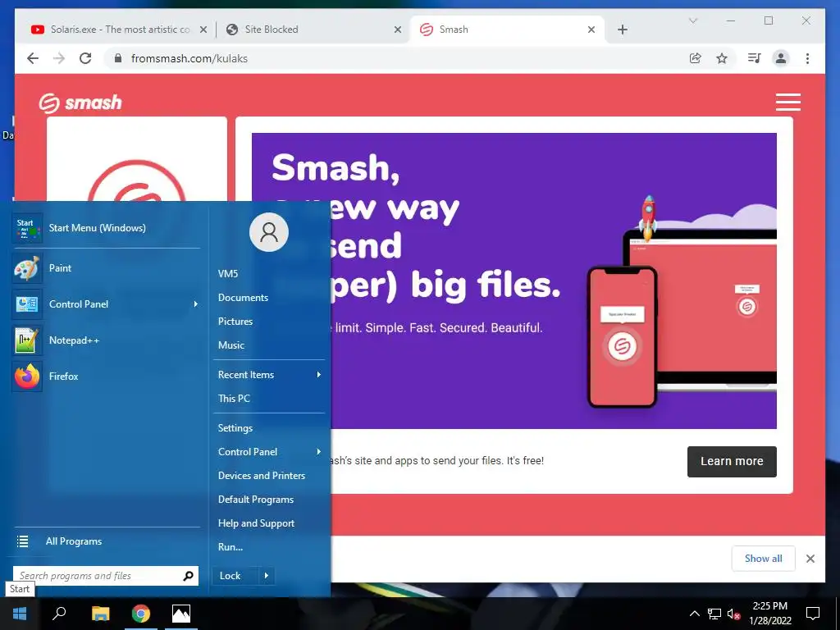Click the Learn more button
Image resolution: width=840 pixels, height=630 pixels.
(x=732, y=461)
